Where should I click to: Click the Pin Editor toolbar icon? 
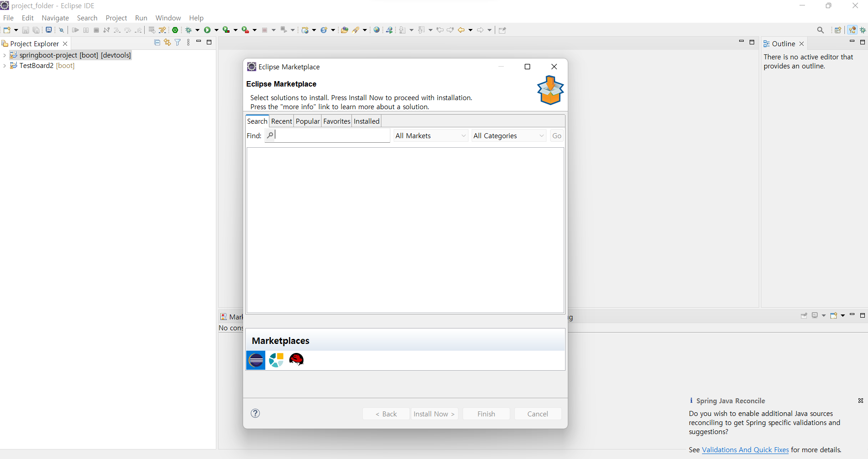502,30
